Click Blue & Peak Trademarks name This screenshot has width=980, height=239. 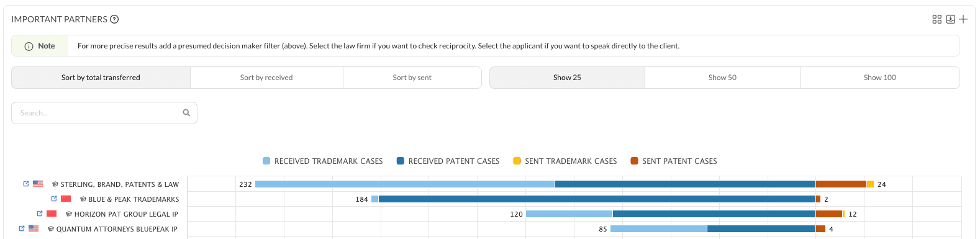pyautogui.click(x=134, y=199)
